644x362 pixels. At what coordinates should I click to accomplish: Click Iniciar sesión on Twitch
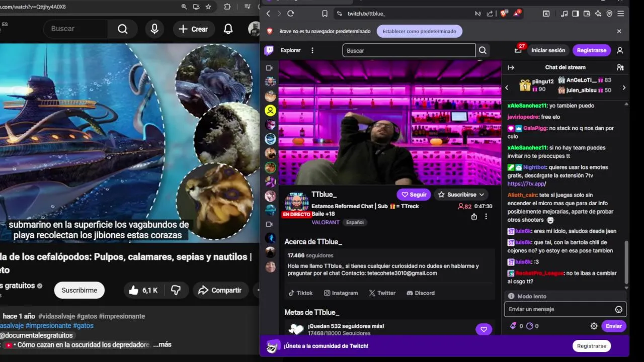(548, 50)
